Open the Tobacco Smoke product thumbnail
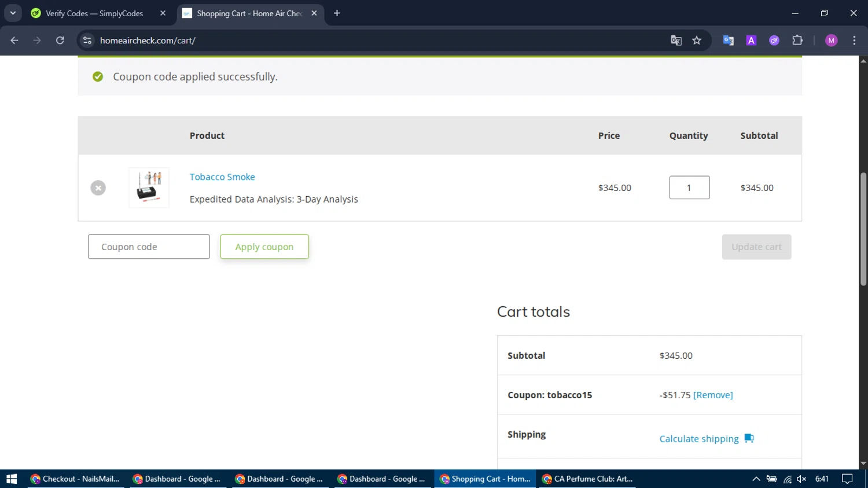 [149, 188]
